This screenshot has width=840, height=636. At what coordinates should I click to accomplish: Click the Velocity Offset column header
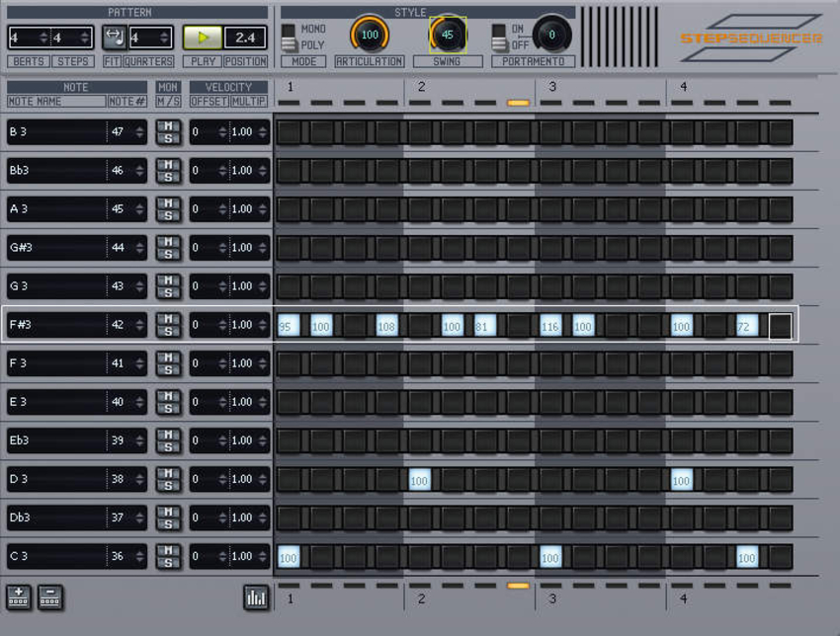209,101
